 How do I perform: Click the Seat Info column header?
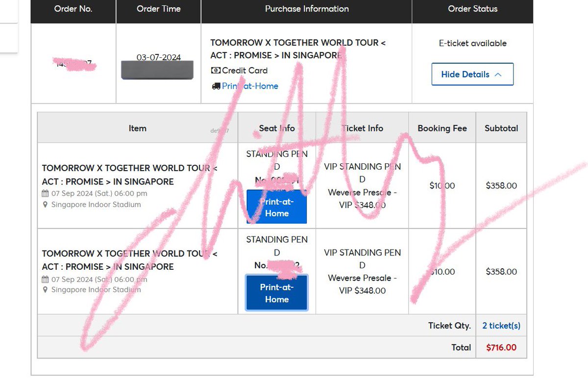277,128
